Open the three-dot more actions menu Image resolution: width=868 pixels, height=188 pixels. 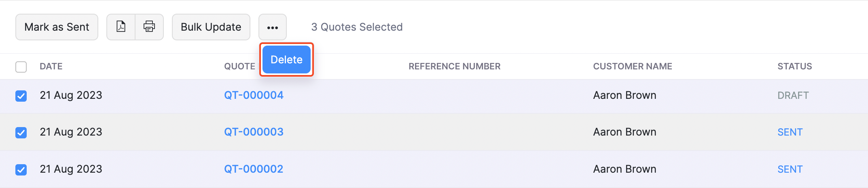point(273,27)
